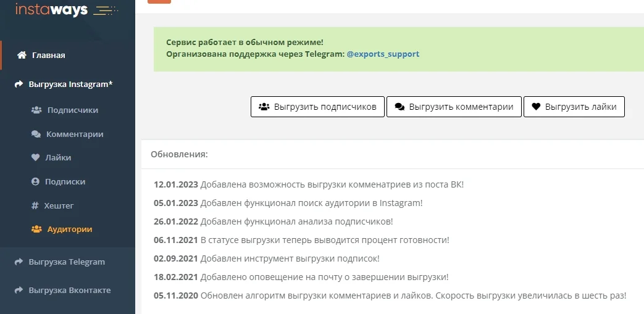This screenshot has width=644, height=314.
Task: Click the instaways logo
Action: pos(52,9)
